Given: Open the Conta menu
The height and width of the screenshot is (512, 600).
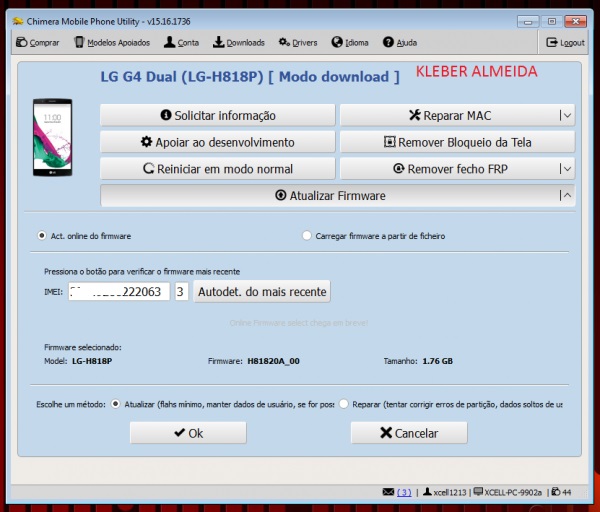Looking at the screenshot, I should [181, 42].
